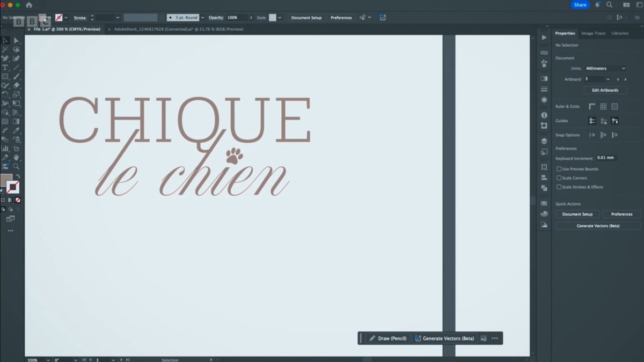644x362 pixels.
Task: Click the Edit Artboards button
Action: [x=605, y=90]
